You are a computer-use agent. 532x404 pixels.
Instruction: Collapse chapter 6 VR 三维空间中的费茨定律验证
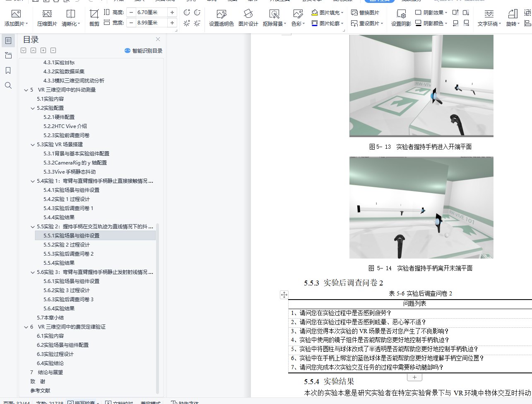26,327
